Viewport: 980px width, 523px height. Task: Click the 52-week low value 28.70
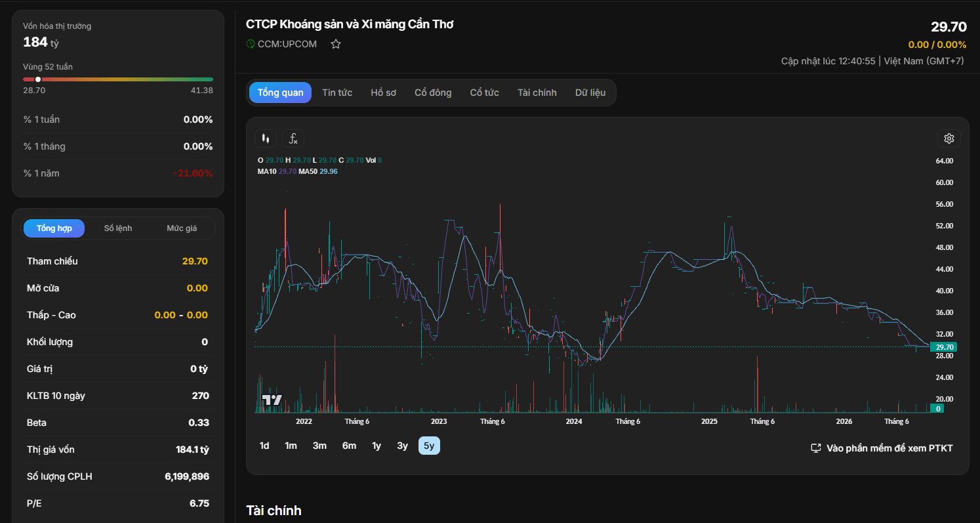[x=34, y=91]
